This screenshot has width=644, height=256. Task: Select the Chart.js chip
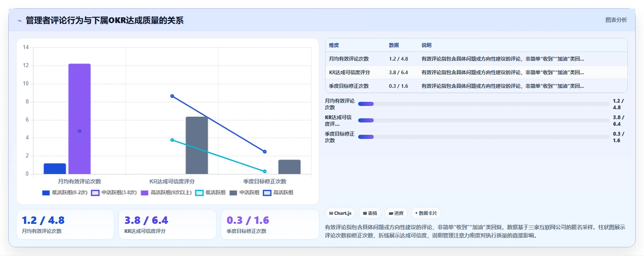point(340,213)
